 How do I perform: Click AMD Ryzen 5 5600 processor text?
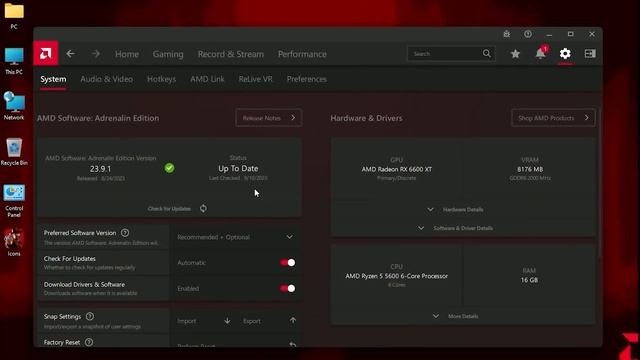396,276
